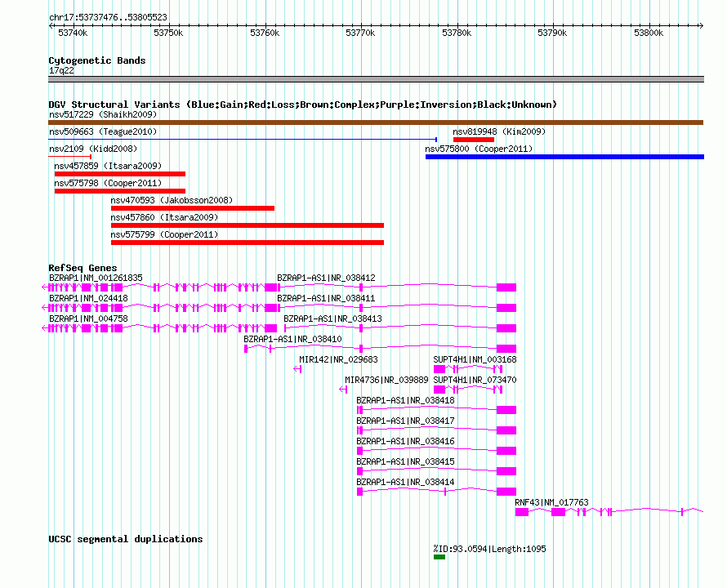Select the MIR142|NR_029683 gene label
The width and height of the screenshot is (727, 588).
coord(338,359)
